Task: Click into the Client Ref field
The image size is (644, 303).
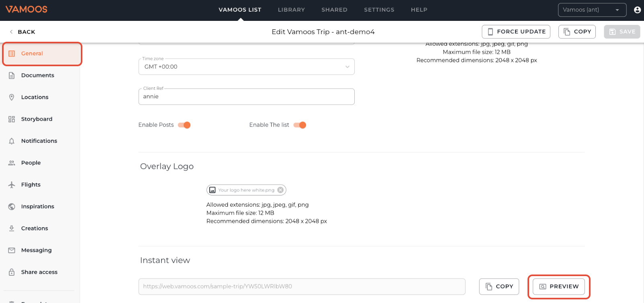Action: click(x=246, y=97)
